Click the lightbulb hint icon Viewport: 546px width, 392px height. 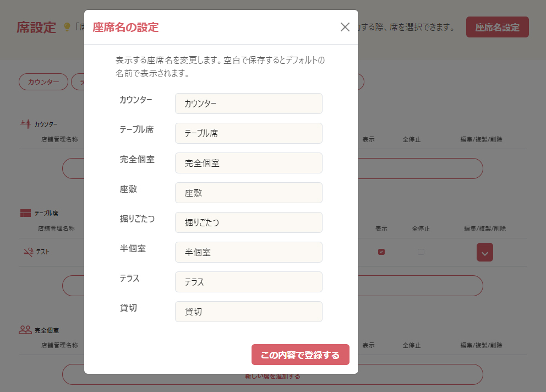coord(68,27)
